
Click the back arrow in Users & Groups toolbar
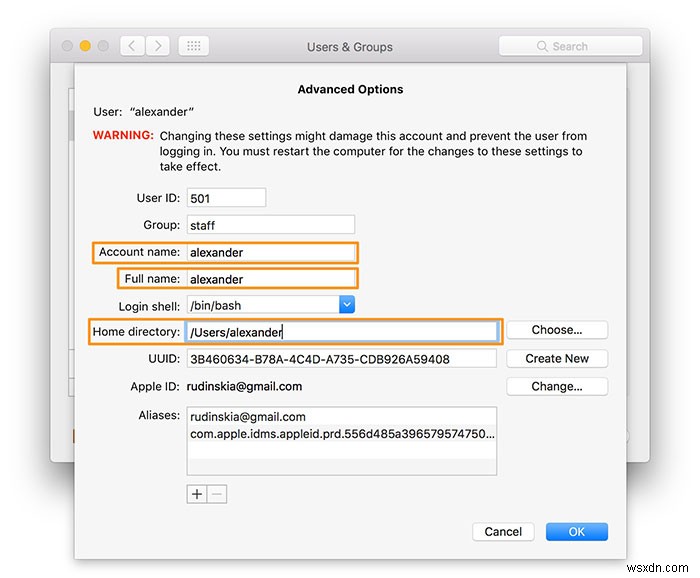132,46
